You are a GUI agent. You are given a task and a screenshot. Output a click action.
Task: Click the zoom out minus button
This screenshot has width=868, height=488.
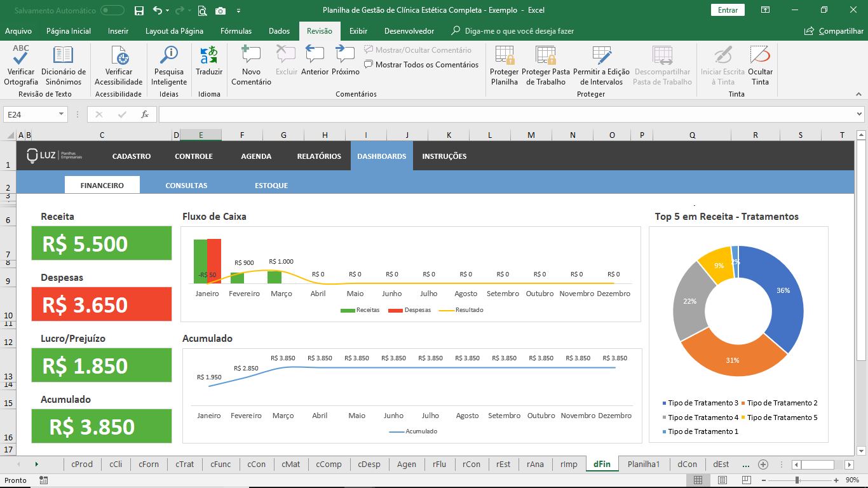(x=763, y=480)
